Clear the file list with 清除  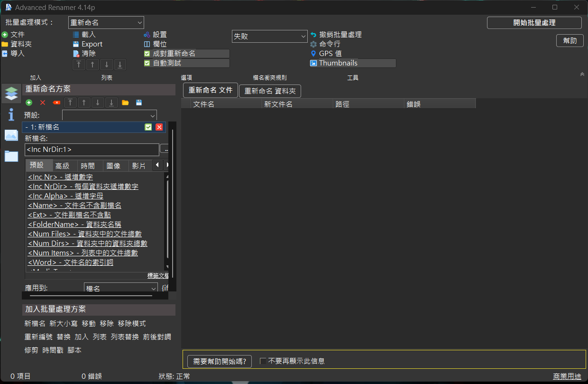click(84, 54)
